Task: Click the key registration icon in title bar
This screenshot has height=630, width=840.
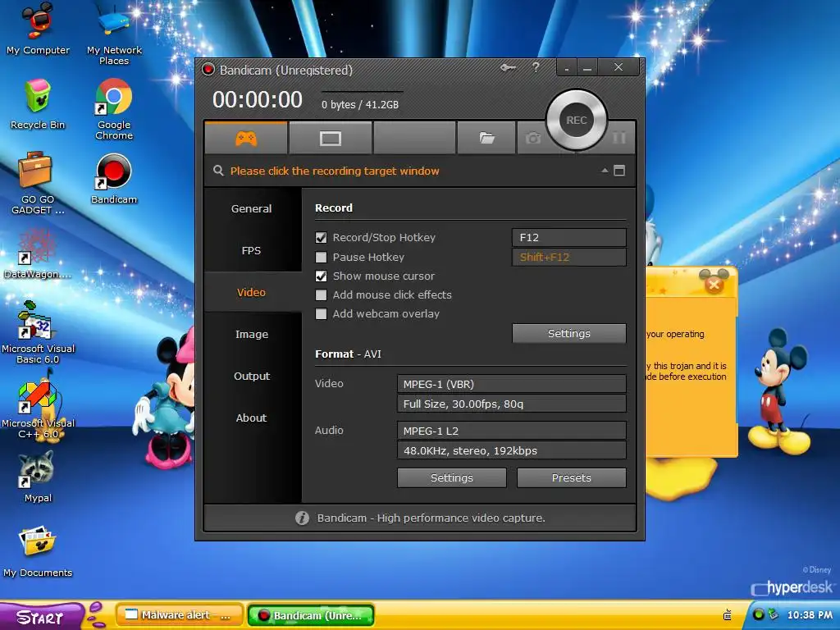Action: [508, 68]
